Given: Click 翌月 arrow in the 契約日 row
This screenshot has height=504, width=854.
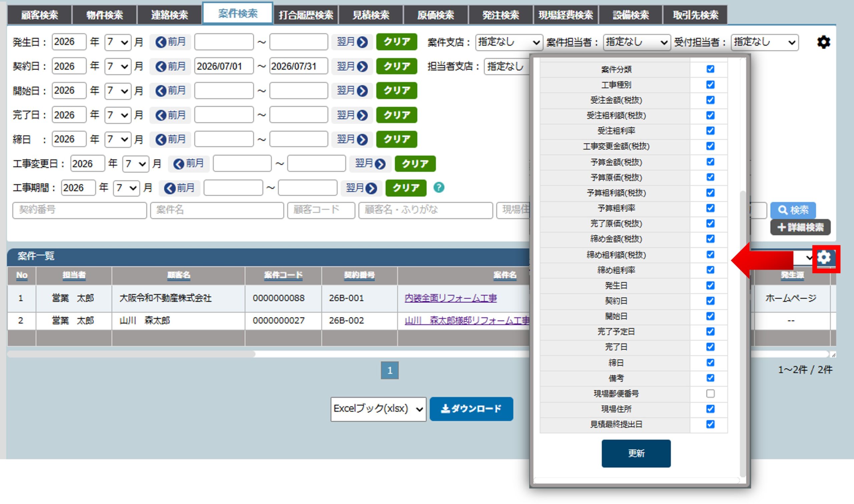Looking at the screenshot, I should point(352,66).
